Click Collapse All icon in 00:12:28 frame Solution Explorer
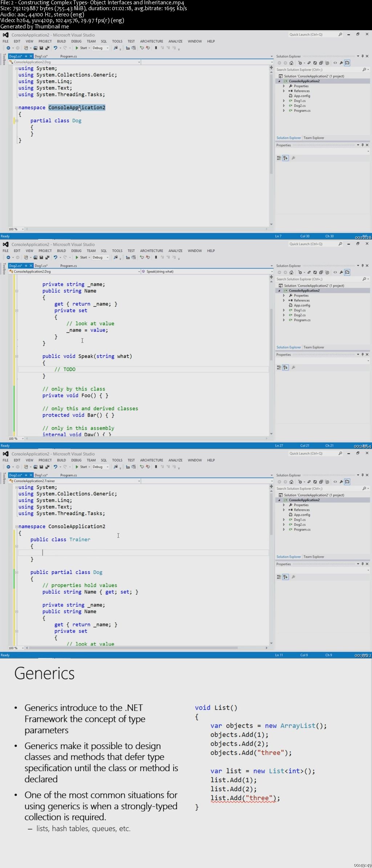Screen dimensions: 372x868 pos(321,63)
